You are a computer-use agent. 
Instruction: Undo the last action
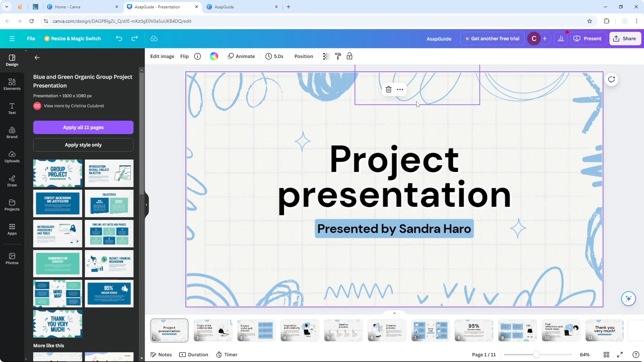click(x=119, y=38)
